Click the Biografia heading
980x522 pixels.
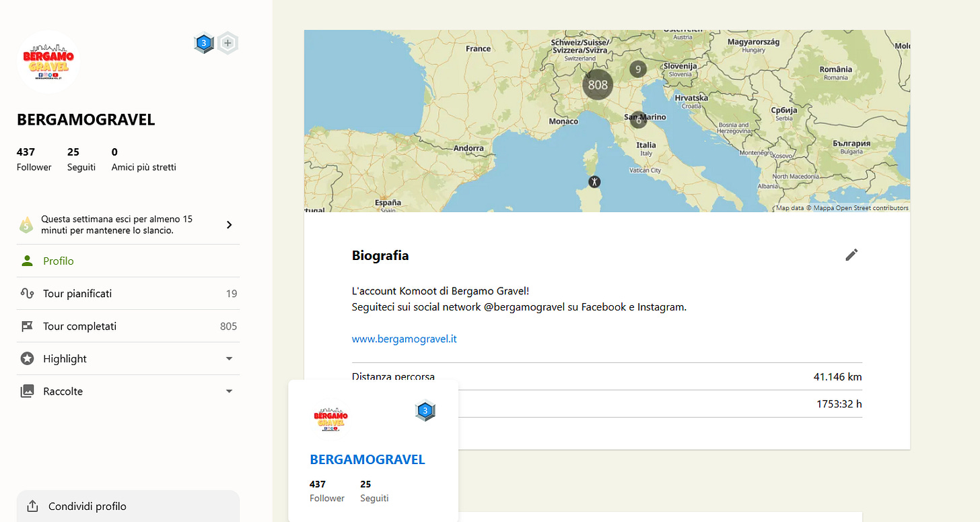pos(380,256)
